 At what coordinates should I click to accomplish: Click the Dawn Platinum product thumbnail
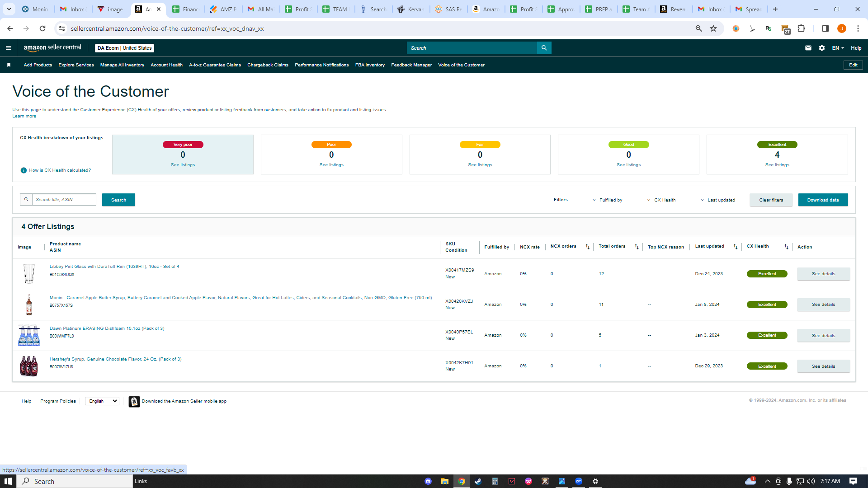pos(29,335)
